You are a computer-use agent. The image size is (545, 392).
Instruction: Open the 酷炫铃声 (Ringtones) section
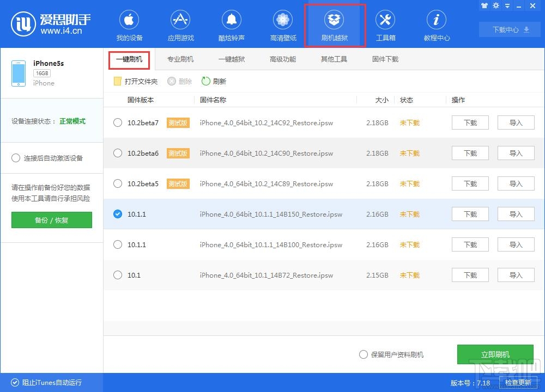pos(231,24)
